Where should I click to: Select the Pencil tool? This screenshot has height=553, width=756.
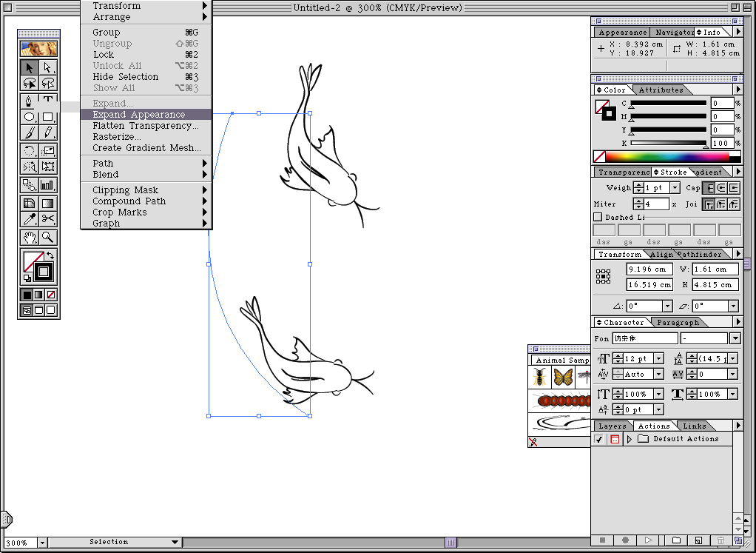48,133
